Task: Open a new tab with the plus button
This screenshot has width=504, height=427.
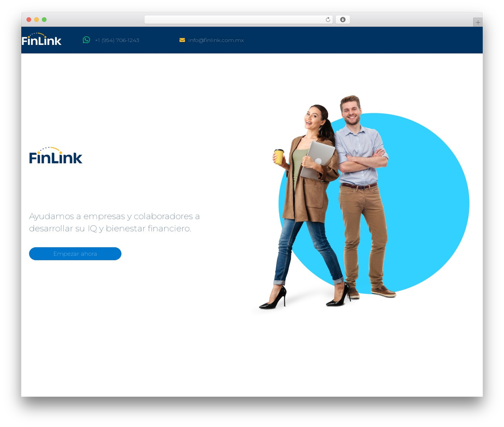Action: click(478, 22)
